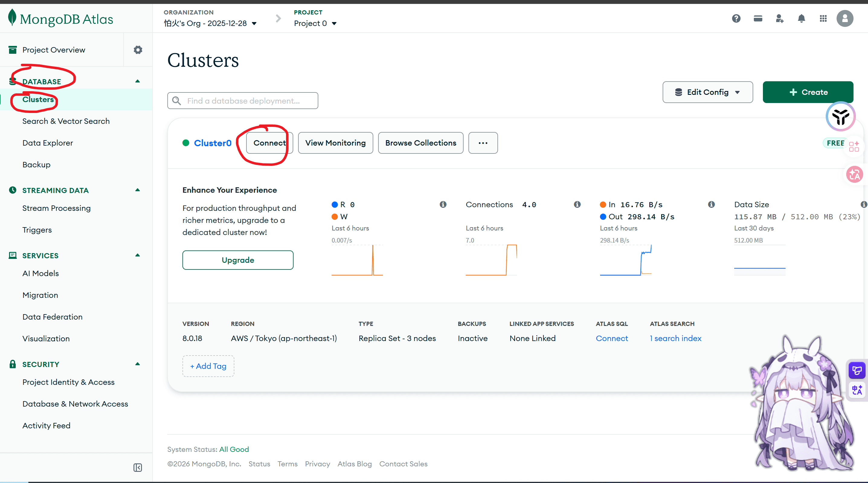Open the billing card icon in header
Image resolution: width=868 pixels, height=483 pixels.
[758, 18]
